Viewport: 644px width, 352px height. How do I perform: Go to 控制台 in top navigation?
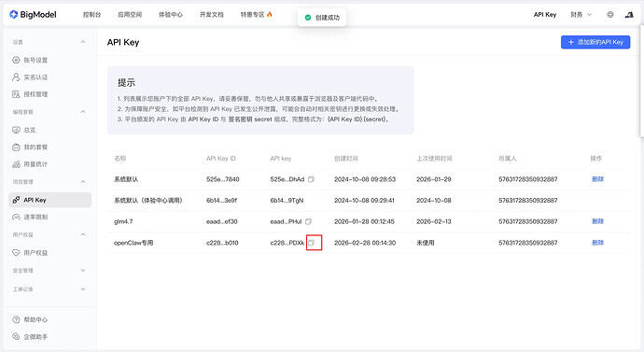tap(92, 14)
